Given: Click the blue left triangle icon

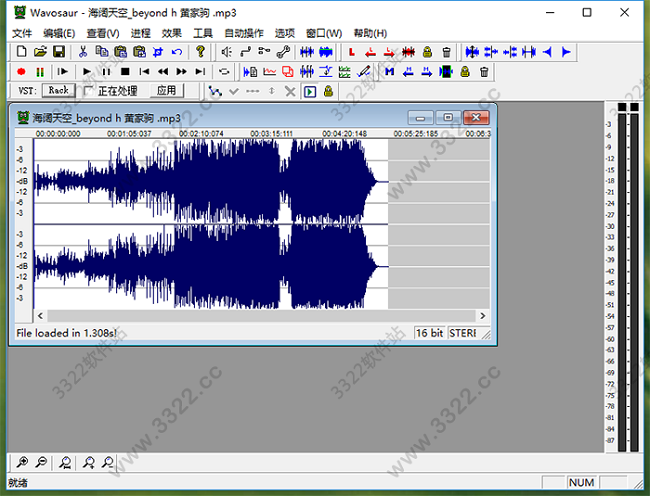Looking at the screenshot, I should 548,52.
